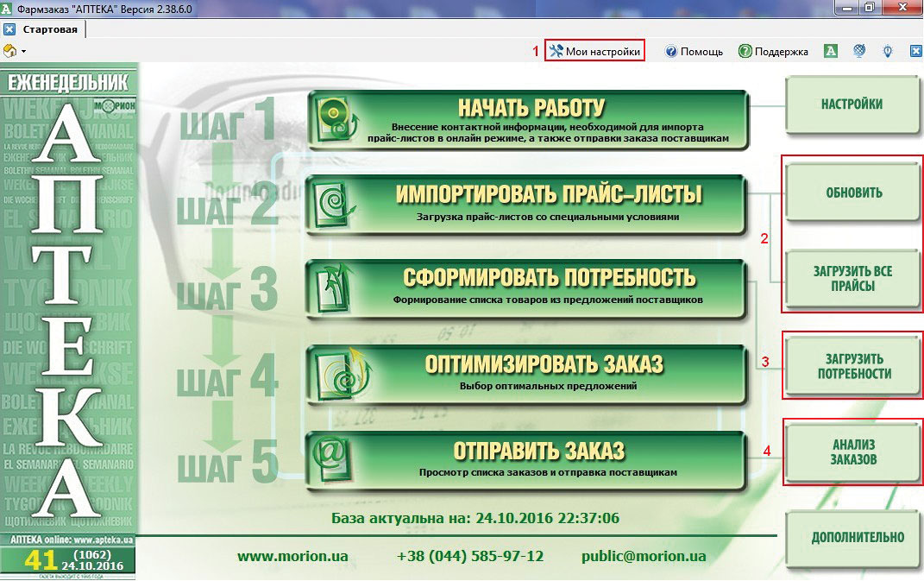Open Мои настройки from the toolbar
The image size is (924, 581).
(594, 51)
